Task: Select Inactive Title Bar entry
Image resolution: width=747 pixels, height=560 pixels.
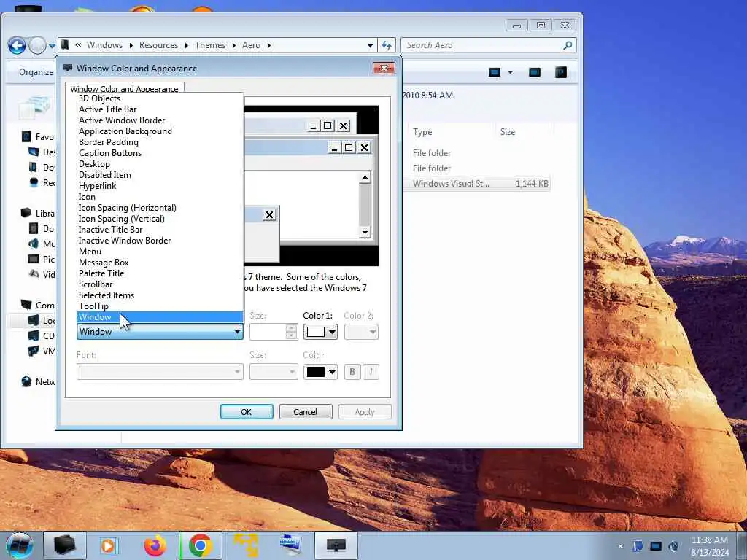Action: point(160,230)
